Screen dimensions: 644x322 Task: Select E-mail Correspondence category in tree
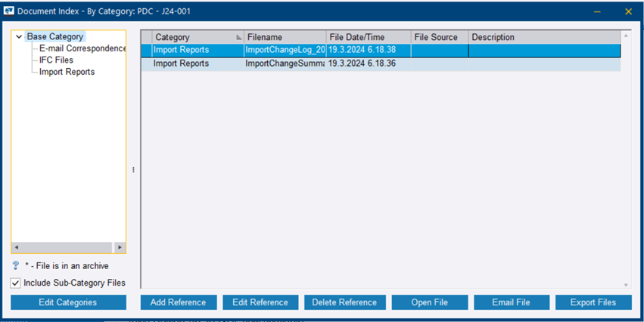coord(82,48)
